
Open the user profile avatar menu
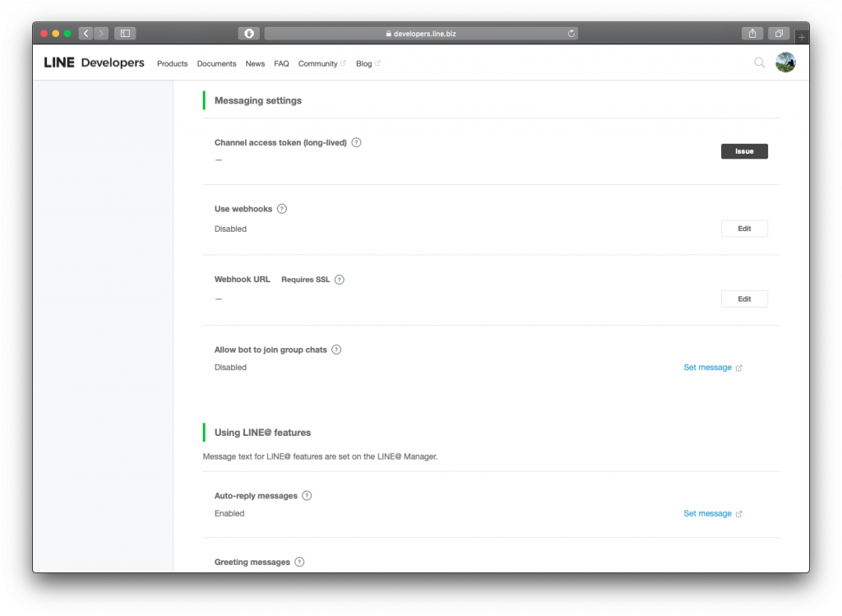click(785, 63)
